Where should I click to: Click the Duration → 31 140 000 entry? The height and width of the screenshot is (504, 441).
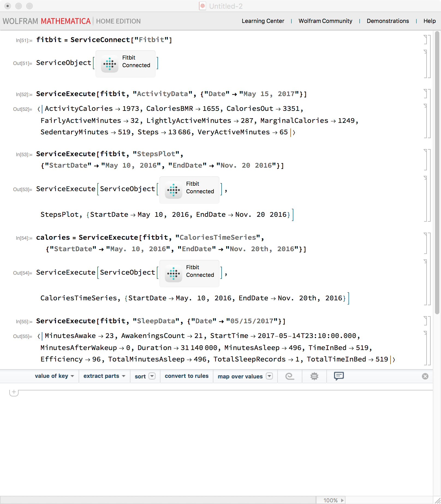tap(177, 348)
